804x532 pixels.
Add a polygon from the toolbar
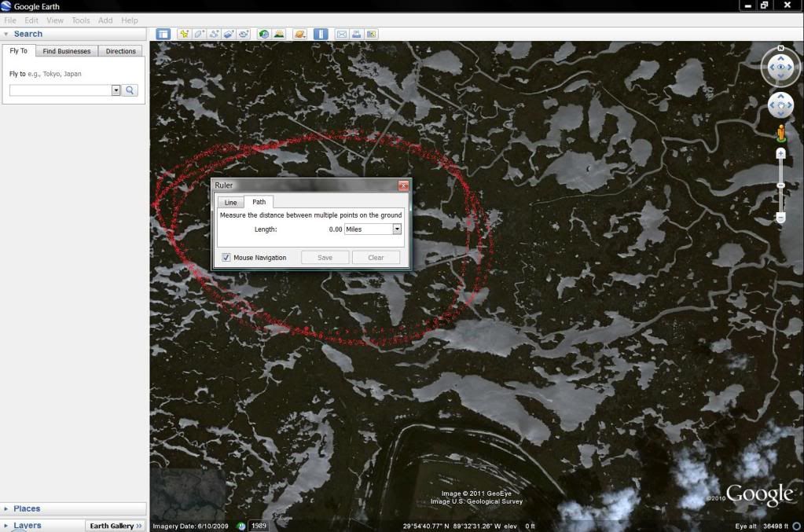[199, 34]
